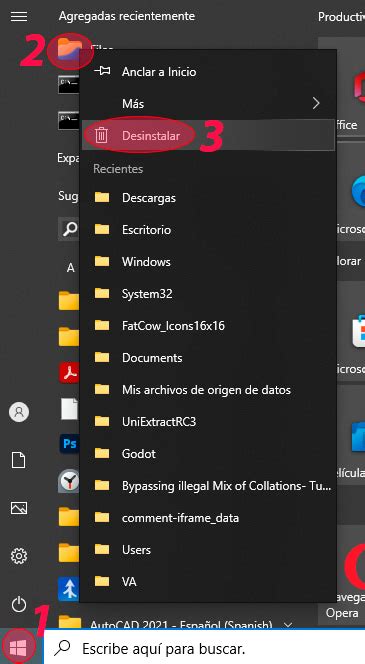Click the Files app icon
Screen dimensions: 365x664
click(x=70, y=47)
